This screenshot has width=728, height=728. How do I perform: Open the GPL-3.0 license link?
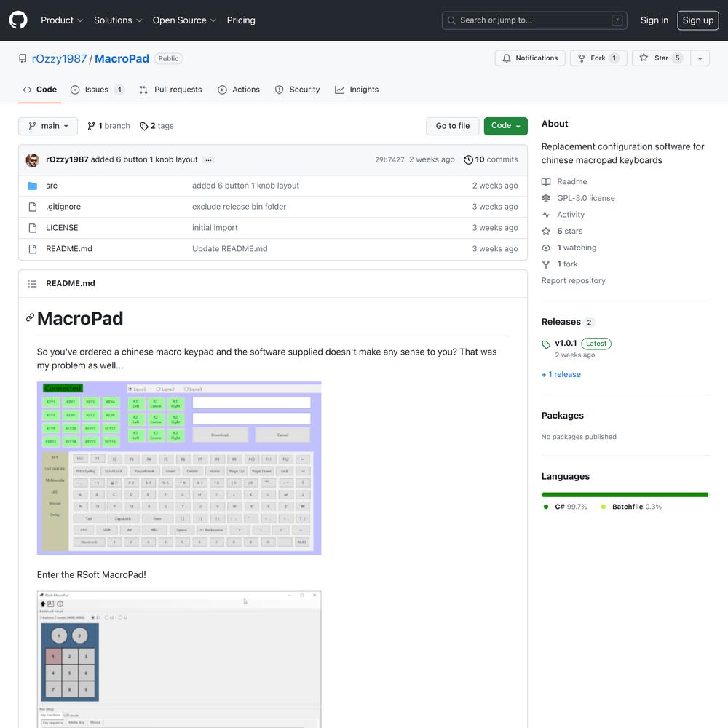point(579,198)
